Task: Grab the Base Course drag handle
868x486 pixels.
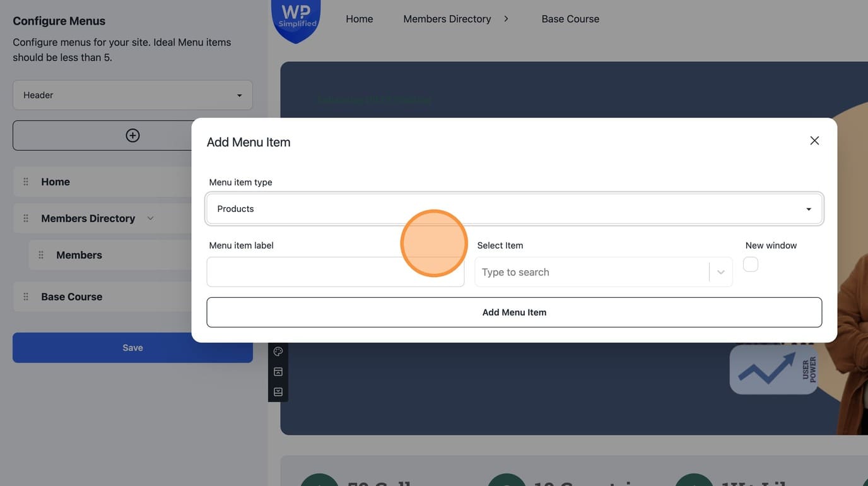Action: 26,297
